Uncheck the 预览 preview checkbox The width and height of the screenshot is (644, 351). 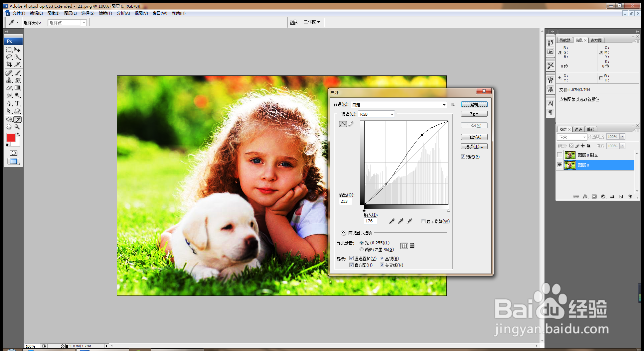coord(463,157)
